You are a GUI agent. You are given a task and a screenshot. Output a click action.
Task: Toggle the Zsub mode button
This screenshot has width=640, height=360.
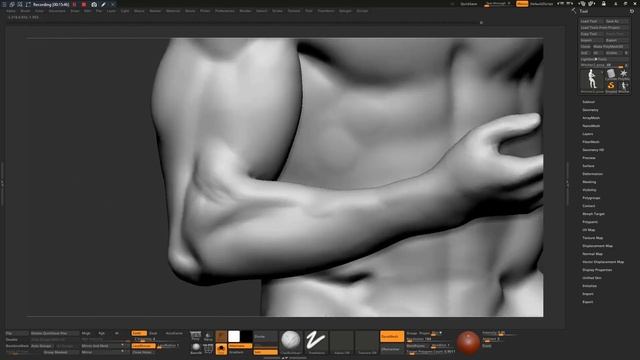pos(153,333)
